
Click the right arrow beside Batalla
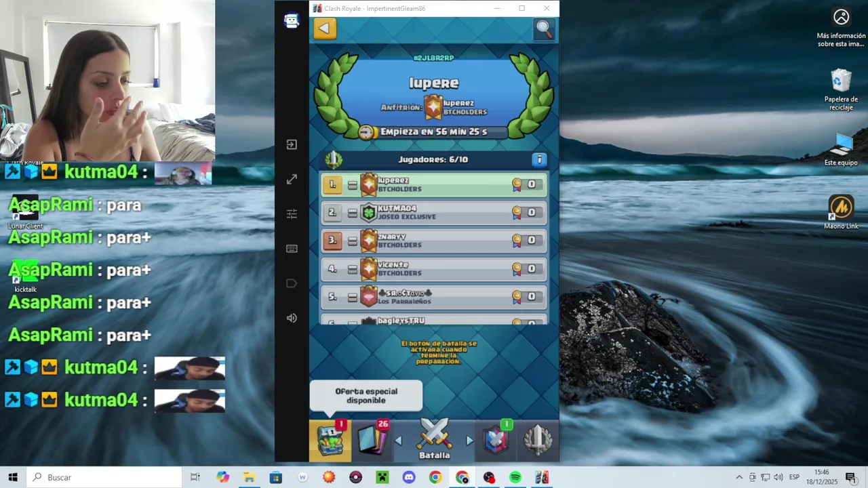click(x=469, y=441)
